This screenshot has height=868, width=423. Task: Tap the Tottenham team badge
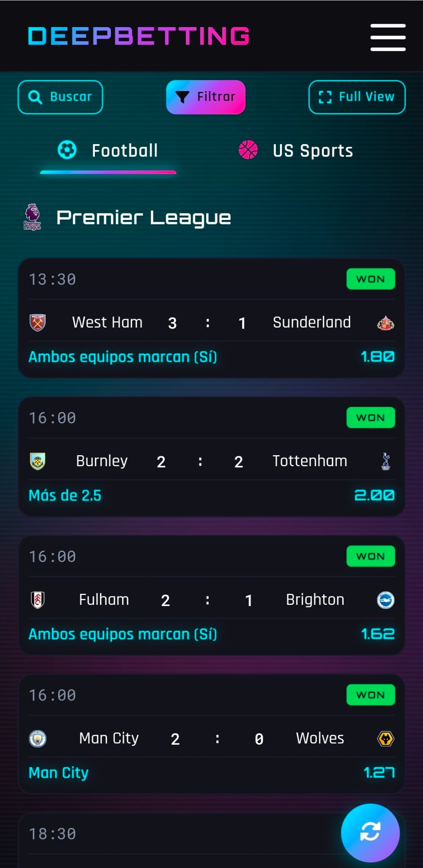click(385, 461)
